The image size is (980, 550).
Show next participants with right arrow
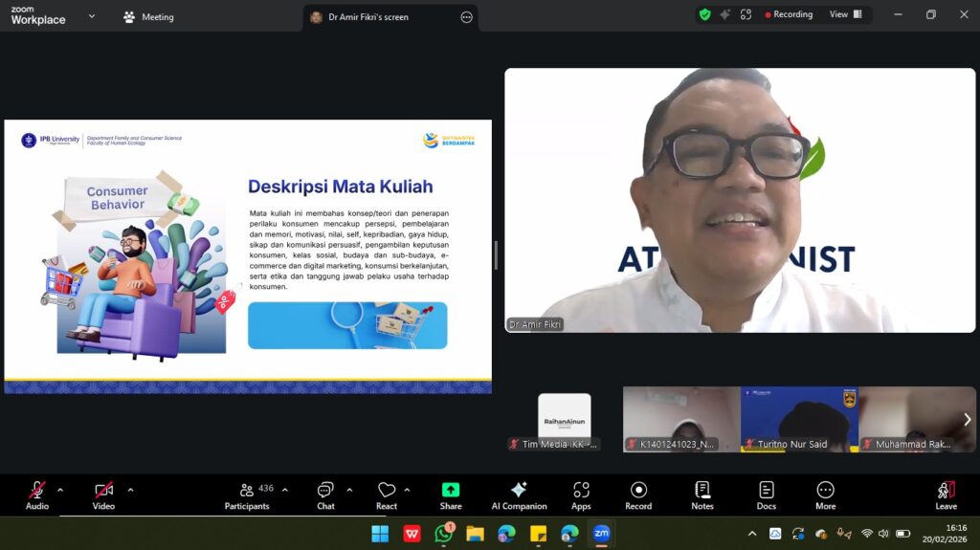(x=967, y=419)
